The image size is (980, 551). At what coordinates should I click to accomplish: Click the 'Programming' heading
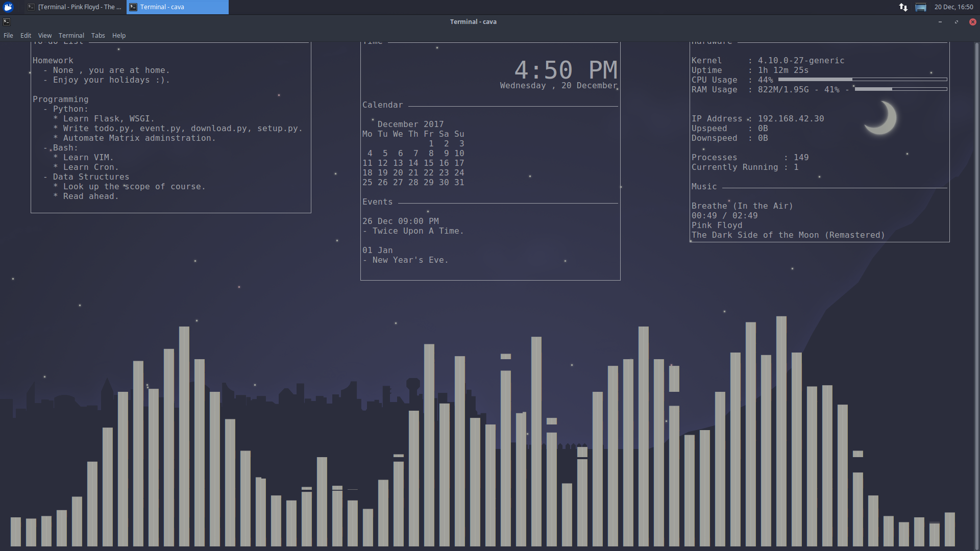tap(61, 99)
